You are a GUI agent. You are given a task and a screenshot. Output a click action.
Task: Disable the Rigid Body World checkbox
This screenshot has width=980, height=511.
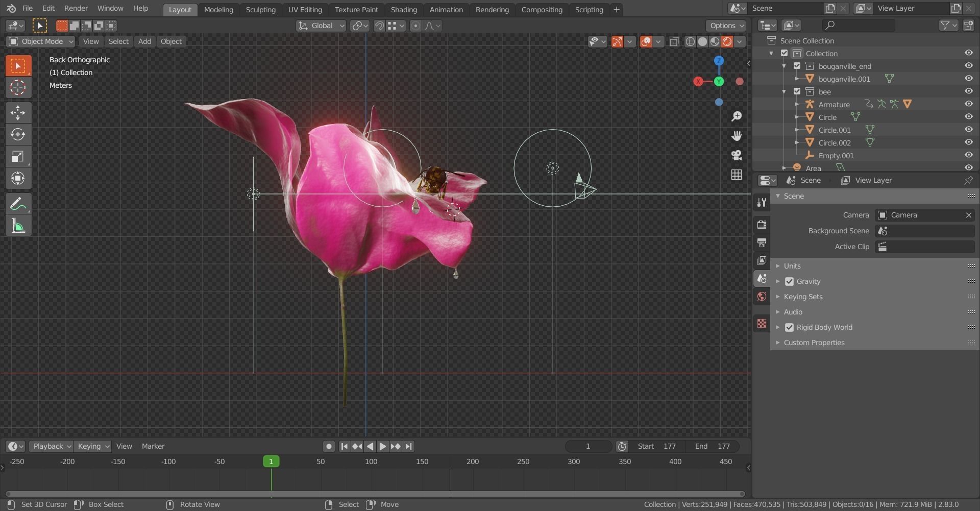coord(789,327)
